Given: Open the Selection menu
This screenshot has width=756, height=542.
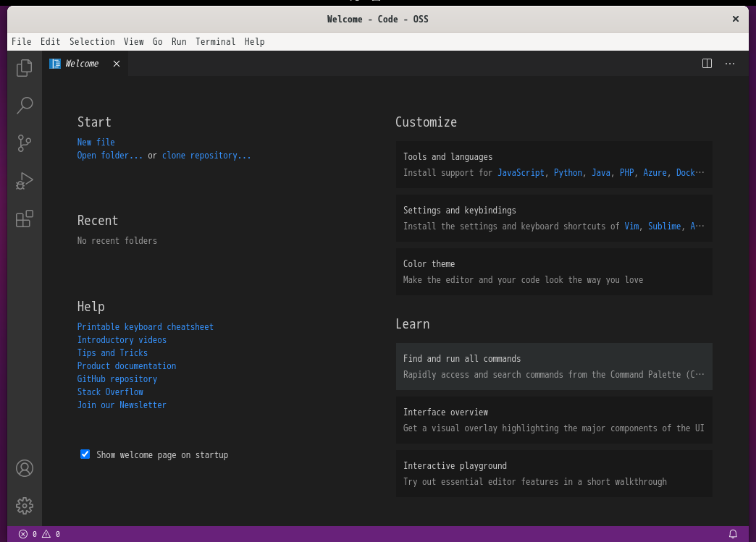Looking at the screenshot, I should (92, 41).
